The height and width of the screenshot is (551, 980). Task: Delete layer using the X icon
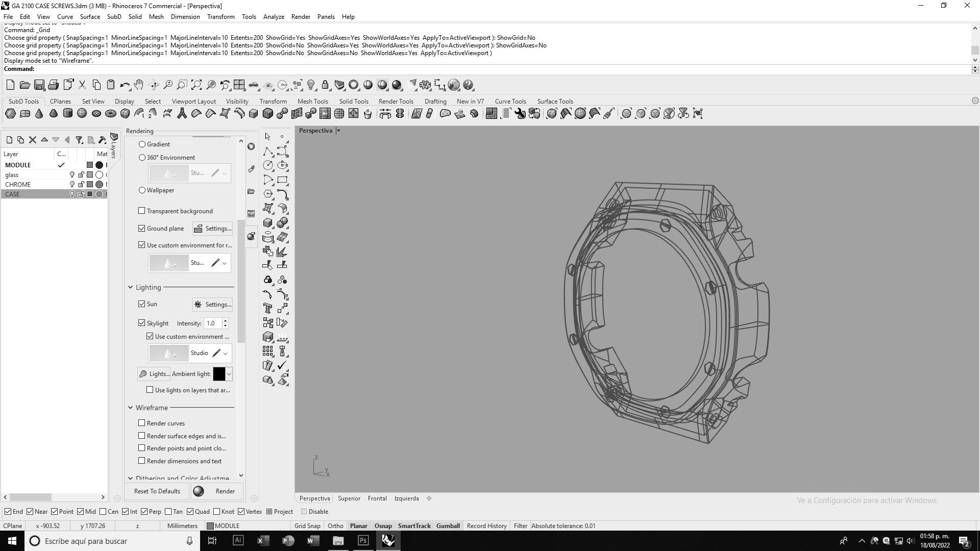tap(33, 140)
